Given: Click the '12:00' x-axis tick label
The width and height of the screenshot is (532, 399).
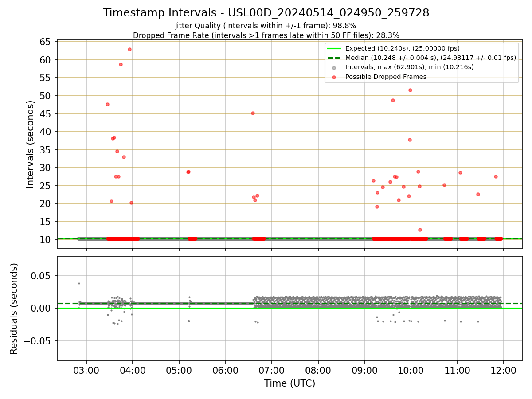Looking at the screenshot, I should point(504,370).
